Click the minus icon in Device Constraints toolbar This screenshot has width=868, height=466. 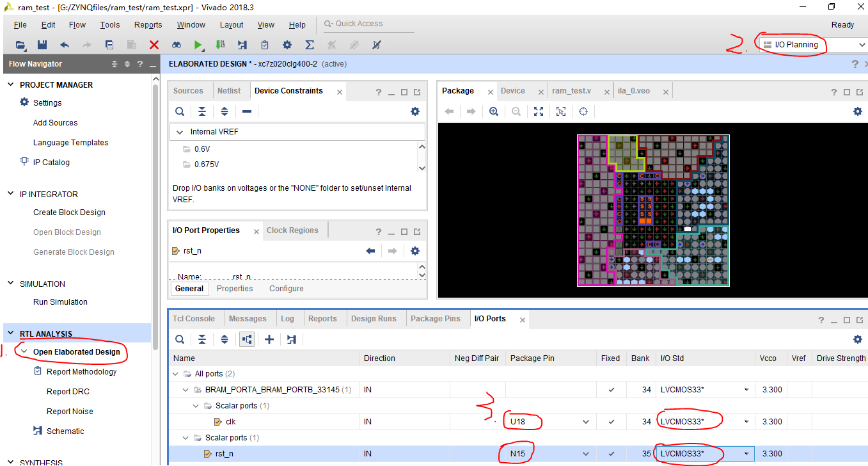point(247,111)
